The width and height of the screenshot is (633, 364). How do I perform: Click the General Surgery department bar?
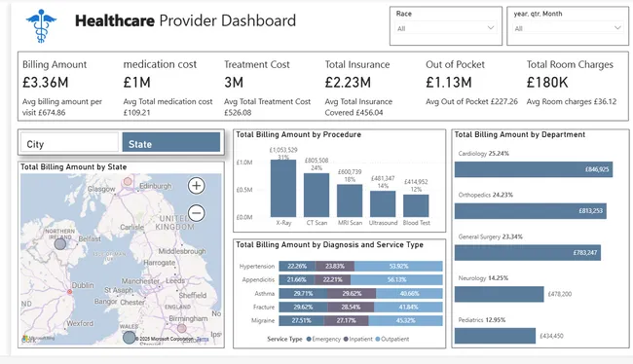[528, 253]
